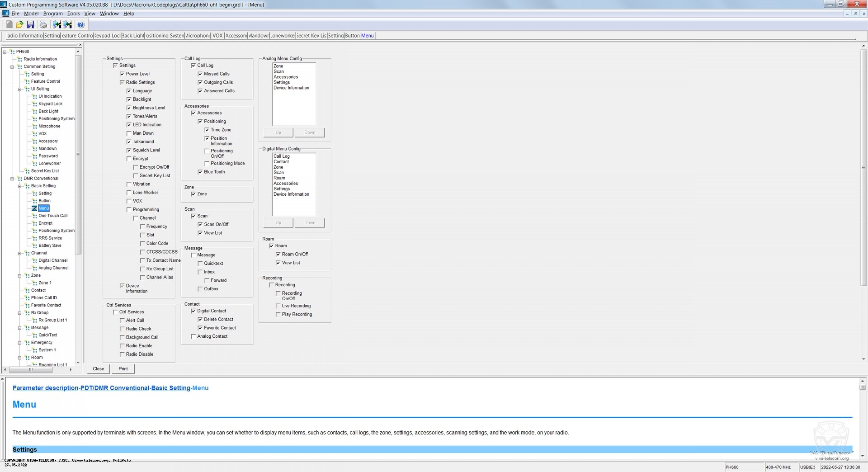868x472 pixels.
Task: Collapse the UI Setting tree node
Action: coord(19,89)
